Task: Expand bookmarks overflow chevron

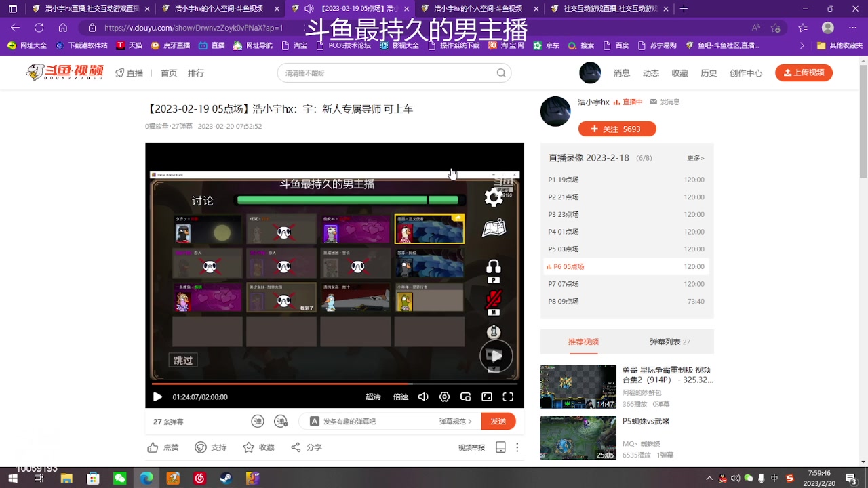Action: tap(802, 45)
